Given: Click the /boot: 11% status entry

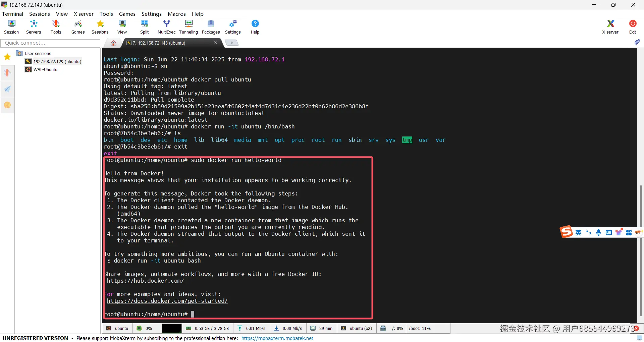Looking at the screenshot, I should pyautogui.click(x=420, y=329).
